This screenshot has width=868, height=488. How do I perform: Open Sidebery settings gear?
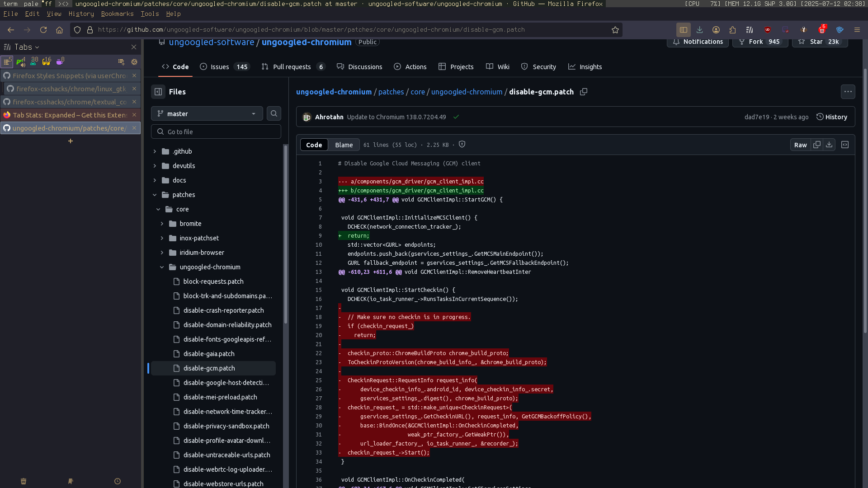click(134, 62)
